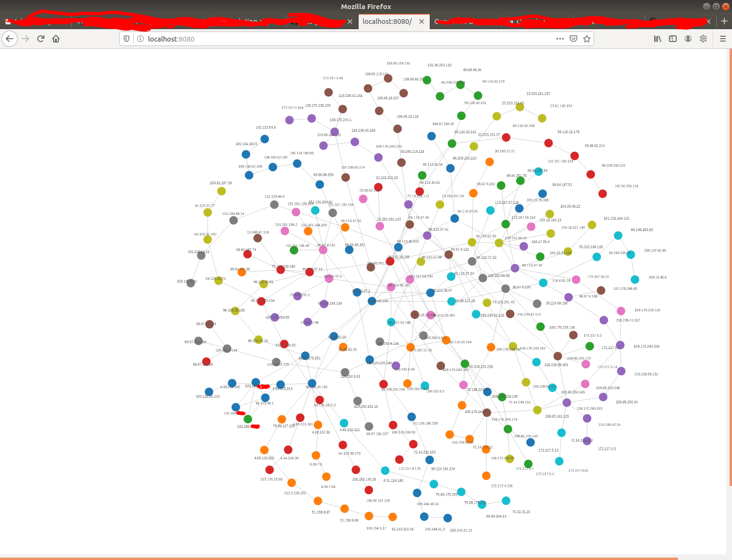
Task: Show site information for localhost
Action: click(140, 39)
